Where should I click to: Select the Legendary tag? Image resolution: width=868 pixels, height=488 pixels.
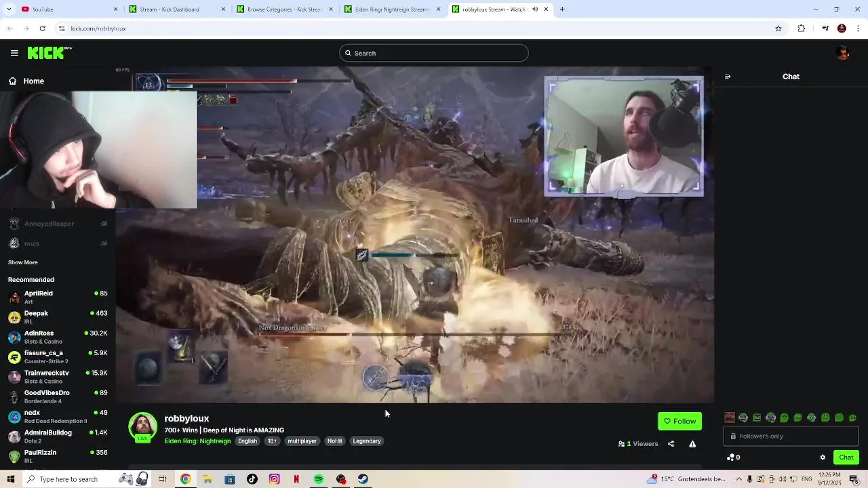367,441
